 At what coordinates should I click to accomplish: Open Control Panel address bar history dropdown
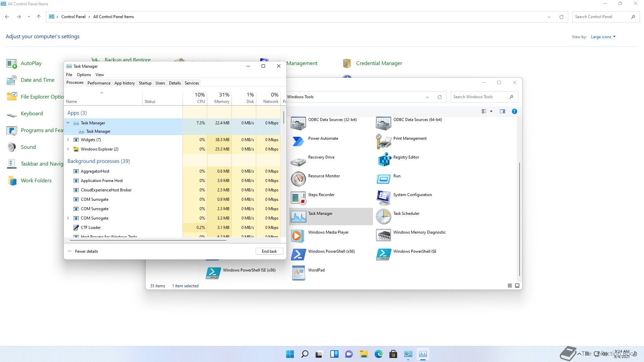(549, 17)
